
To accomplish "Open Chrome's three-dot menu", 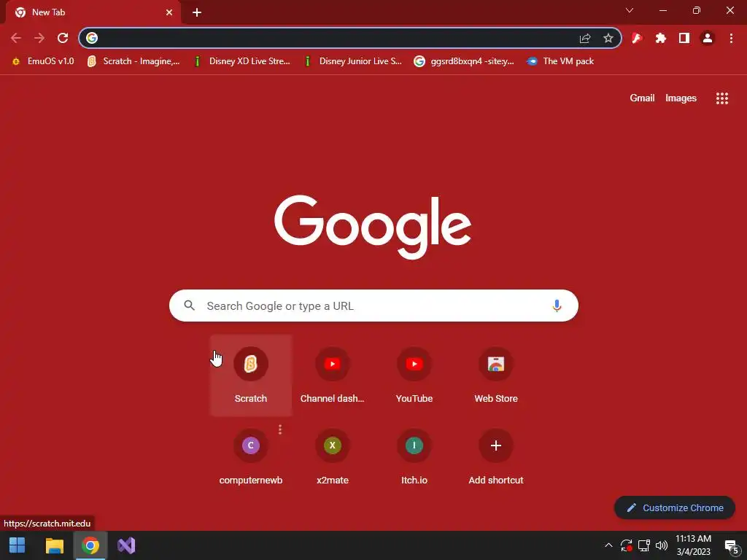I will click(731, 38).
